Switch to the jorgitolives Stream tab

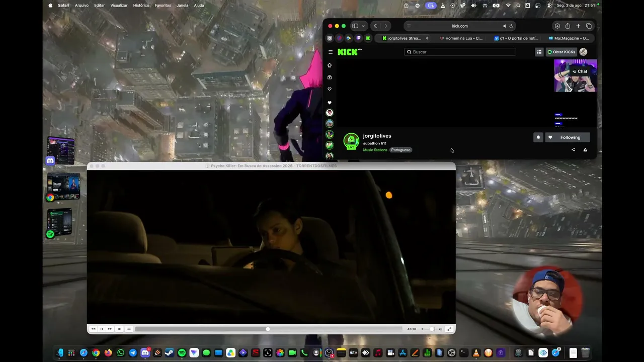403,38
